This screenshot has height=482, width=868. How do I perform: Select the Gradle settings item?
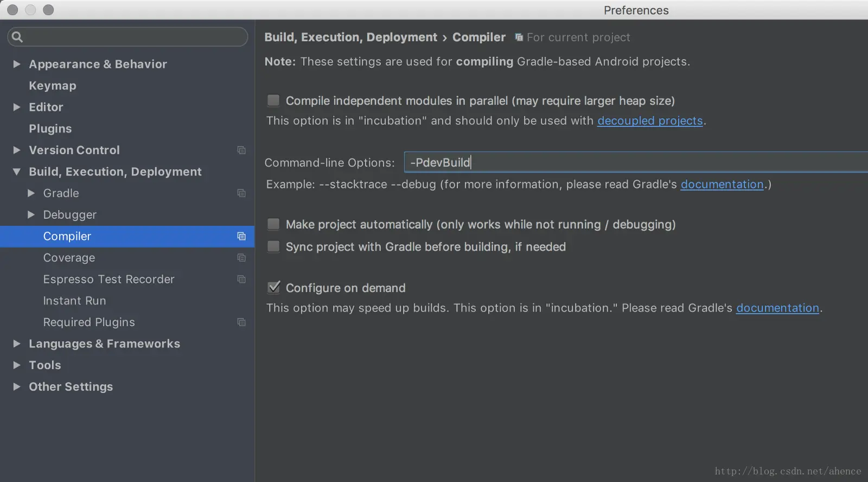pyautogui.click(x=61, y=193)
